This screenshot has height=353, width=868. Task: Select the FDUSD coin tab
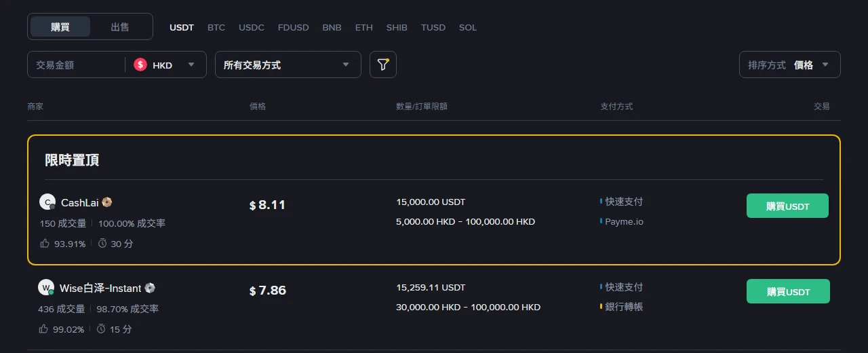coord(293,28)
